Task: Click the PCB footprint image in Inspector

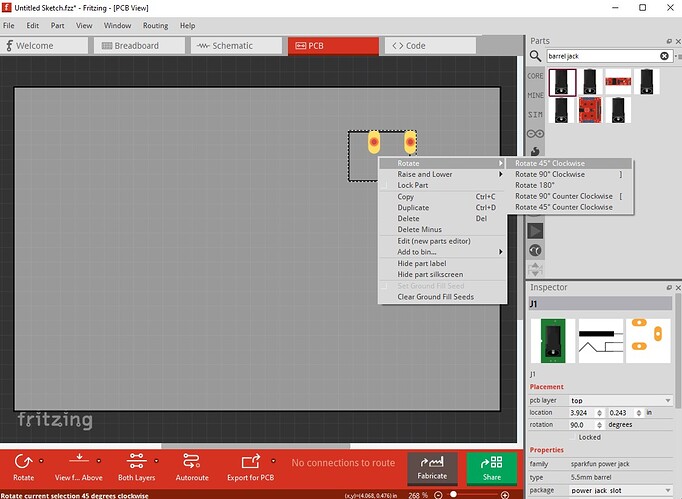Action: (x=648, y=341)
